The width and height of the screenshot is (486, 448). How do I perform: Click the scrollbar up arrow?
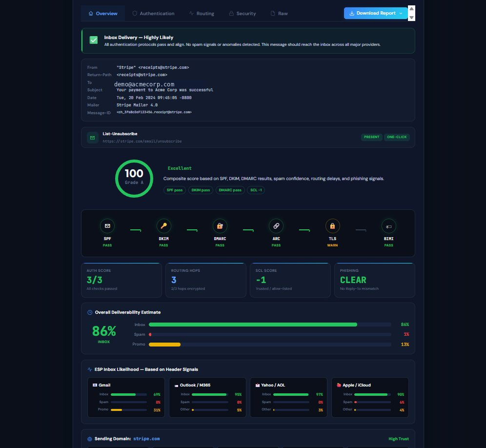click(411, 8)
